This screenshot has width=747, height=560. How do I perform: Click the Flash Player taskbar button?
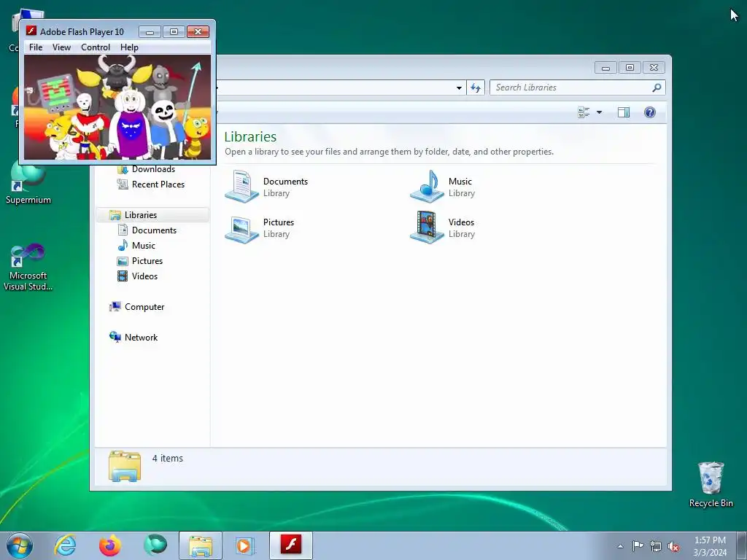290,545
